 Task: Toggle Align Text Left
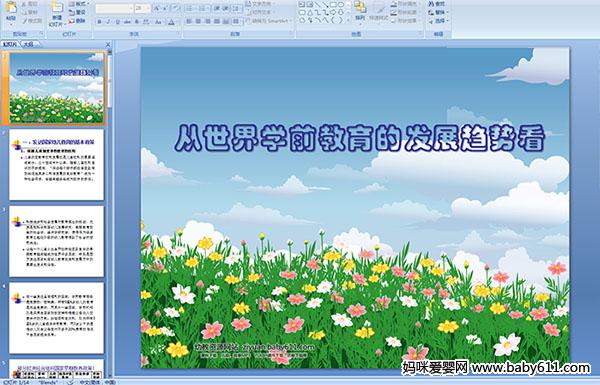(189, 21)
